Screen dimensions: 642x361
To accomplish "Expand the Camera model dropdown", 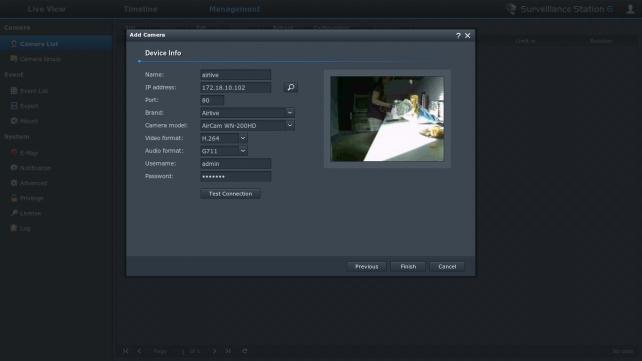I will point(289,125).
